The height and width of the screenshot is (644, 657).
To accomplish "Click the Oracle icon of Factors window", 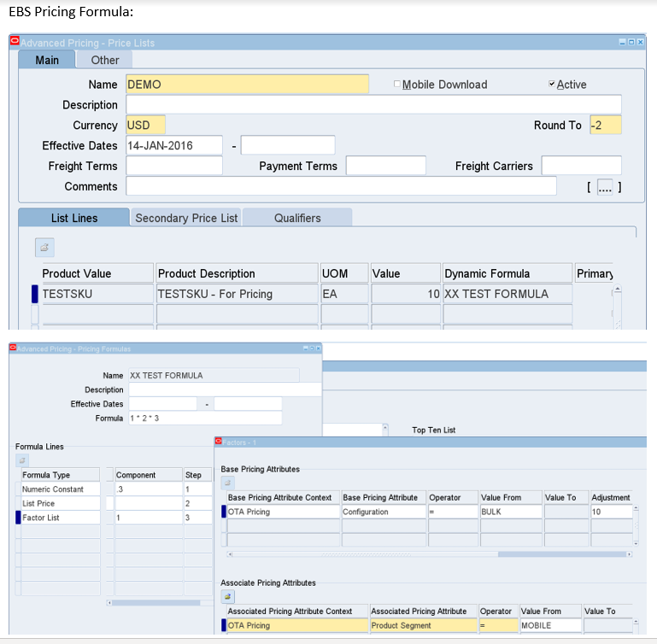I will click(x=219, y=442).
